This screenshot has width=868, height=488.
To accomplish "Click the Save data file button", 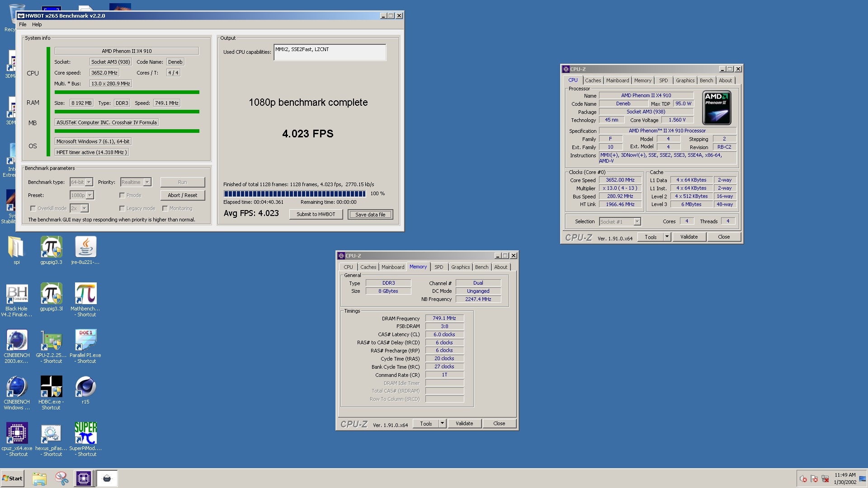I will coord(370,214).
